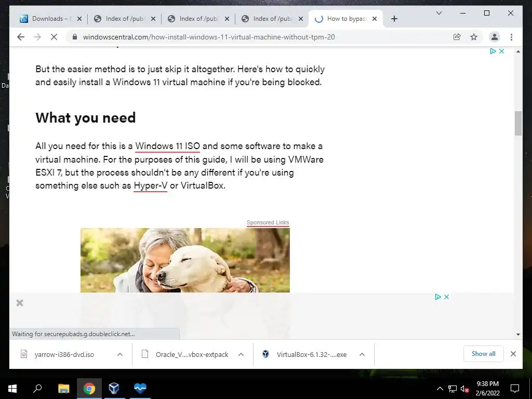Open a new tab with plus button

pos(394,19)
